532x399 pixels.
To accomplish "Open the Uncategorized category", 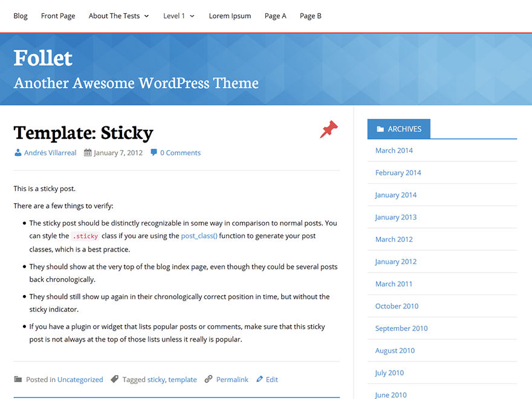I will point(80,379).
